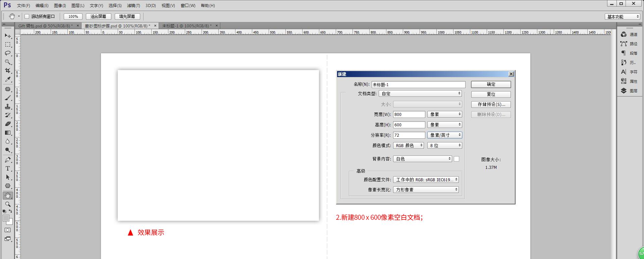
Task: Select the Dodge tool
Action: click(x=8, y=150)
